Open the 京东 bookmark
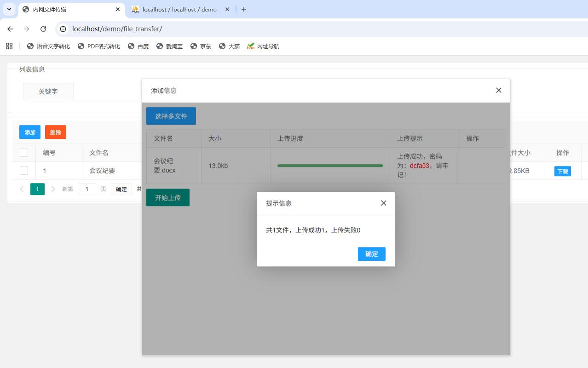Screen dimensions: 588x368 (201, 46)
